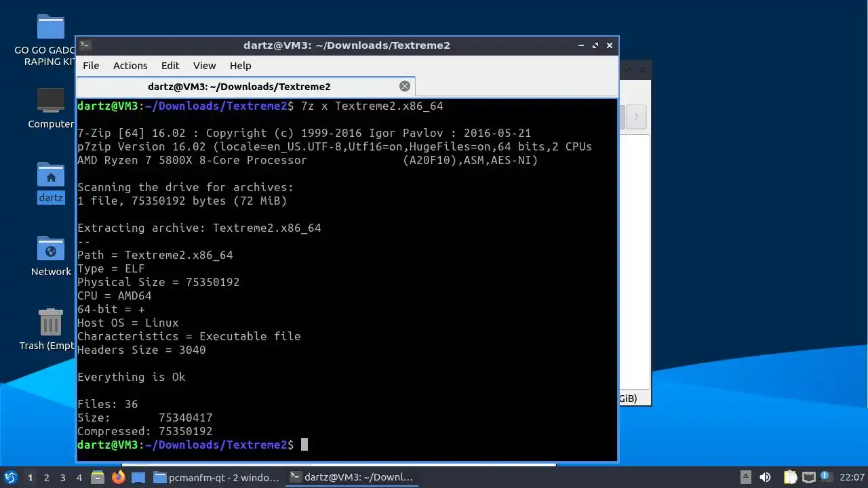Click 'Characteristics = Executable file' line

click(189, 336)
